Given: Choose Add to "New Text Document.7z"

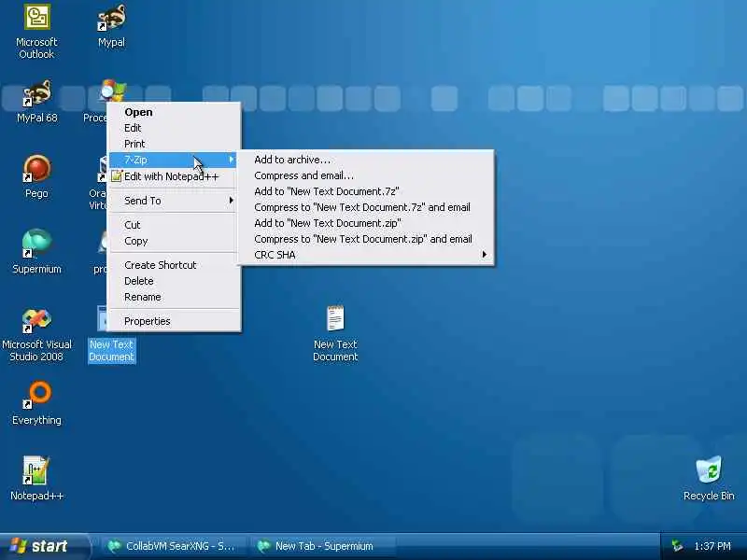Looking at the screenshot, I should [366, 191].
